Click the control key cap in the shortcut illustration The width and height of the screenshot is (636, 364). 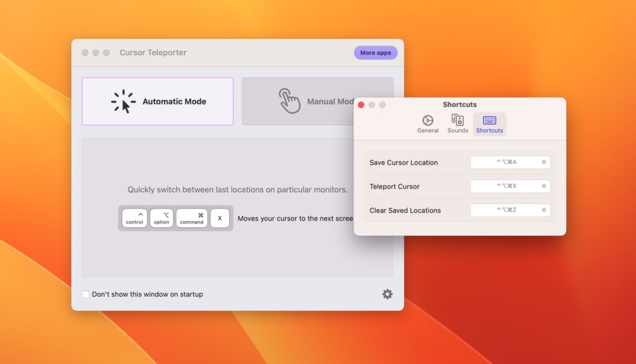(x=134, y=218)
